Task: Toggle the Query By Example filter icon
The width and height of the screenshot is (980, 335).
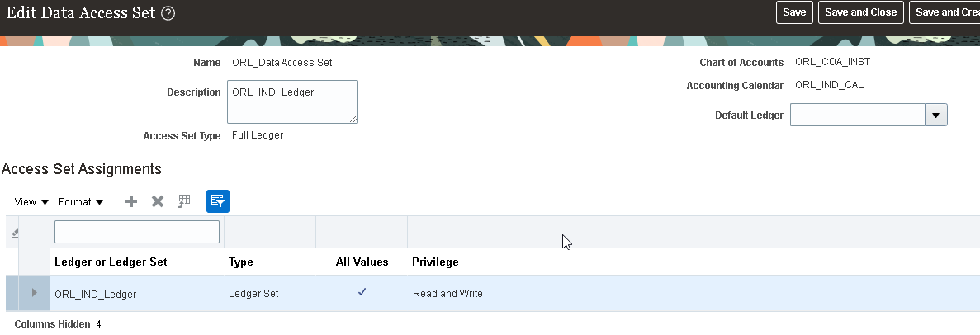Action: 218,201
